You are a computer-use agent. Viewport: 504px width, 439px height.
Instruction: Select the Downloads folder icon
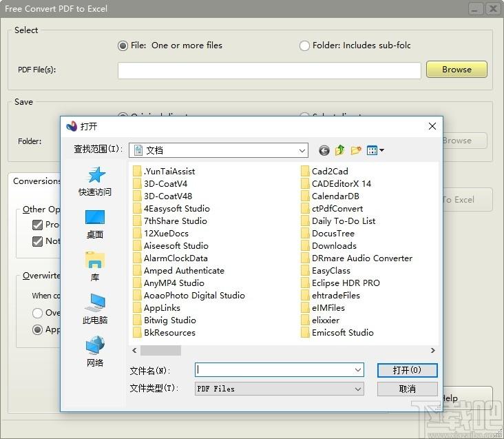(305, 246)
